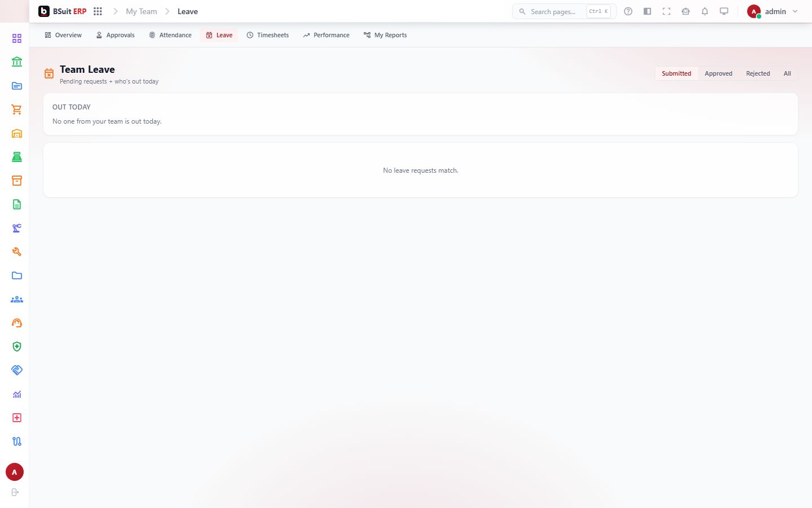Open notifications bell icon

(x=705, y=11)
